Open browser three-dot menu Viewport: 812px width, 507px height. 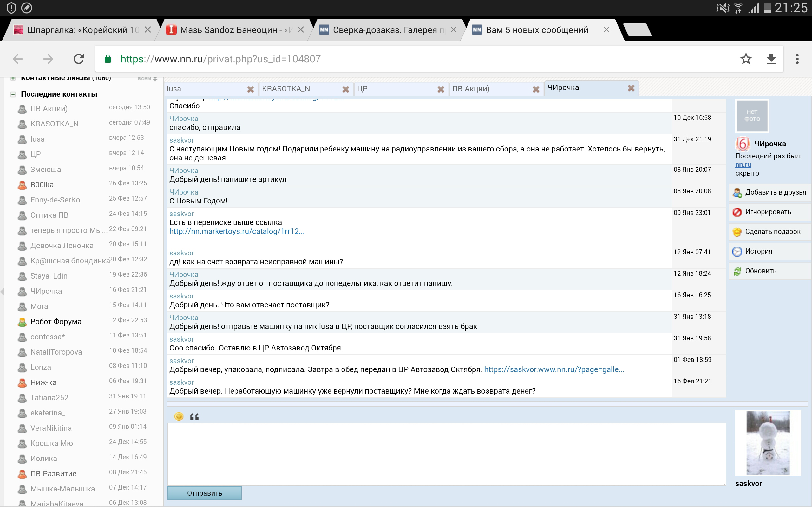click(797, 59)
